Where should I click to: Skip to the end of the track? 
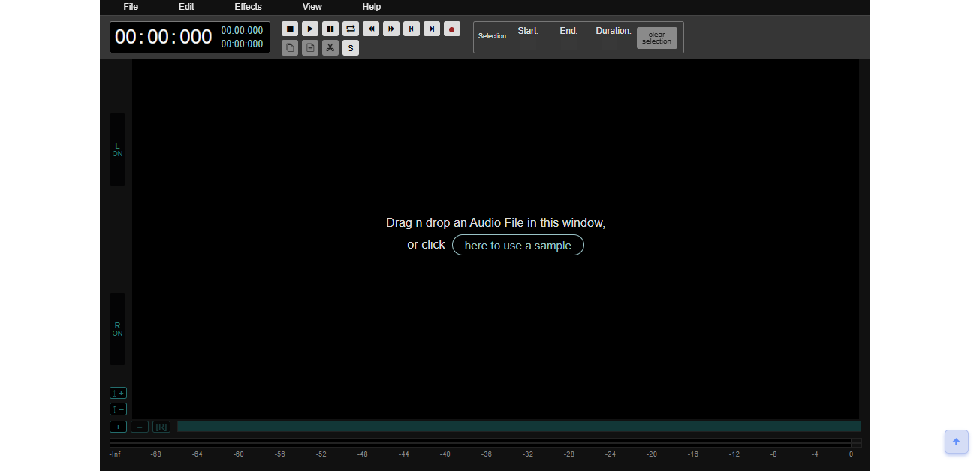(432, 29)
